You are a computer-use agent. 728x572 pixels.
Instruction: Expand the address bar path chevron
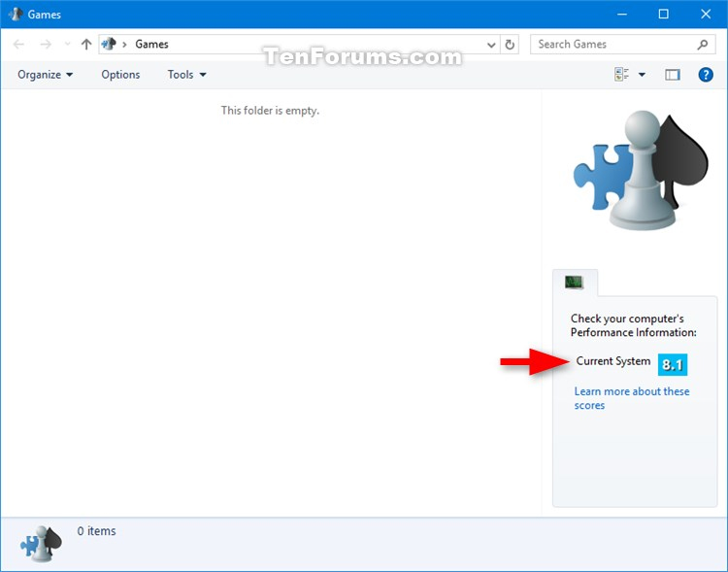[x=124, y=45]
